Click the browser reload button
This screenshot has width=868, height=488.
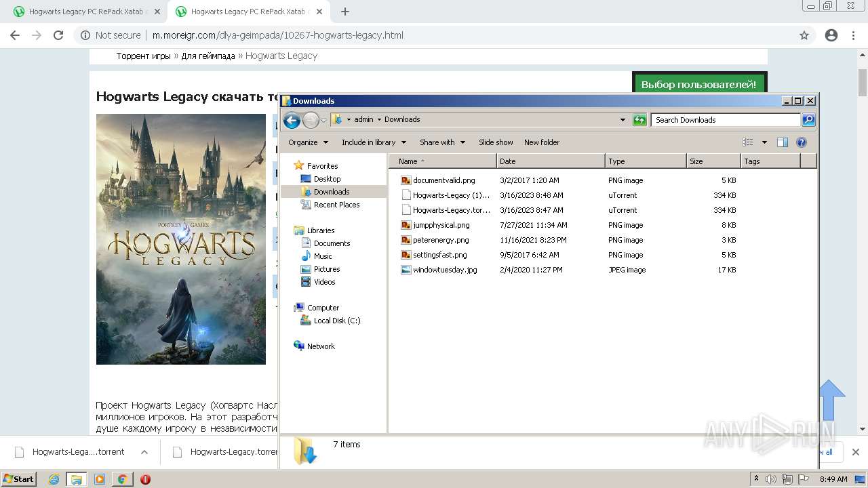click(58, 35)
